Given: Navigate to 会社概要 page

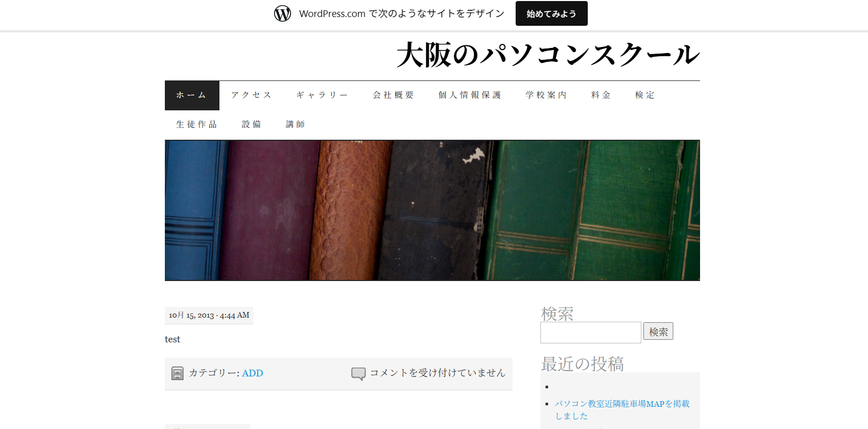Looking at the screenshot, I should 394,95.
